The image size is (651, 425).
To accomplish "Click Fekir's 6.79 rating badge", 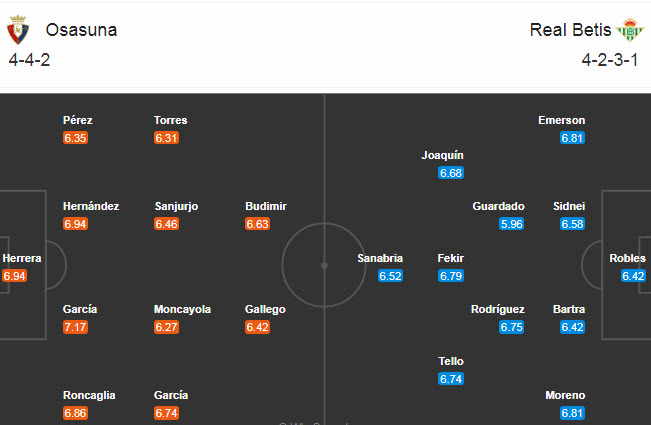I will [x=451, y=276].
